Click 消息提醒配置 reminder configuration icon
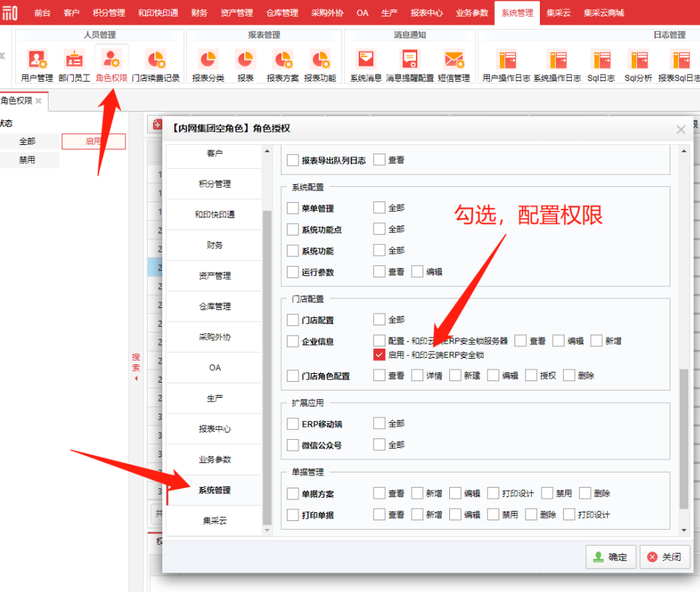The height and width of the screenshot is (592, 700). 410,64
